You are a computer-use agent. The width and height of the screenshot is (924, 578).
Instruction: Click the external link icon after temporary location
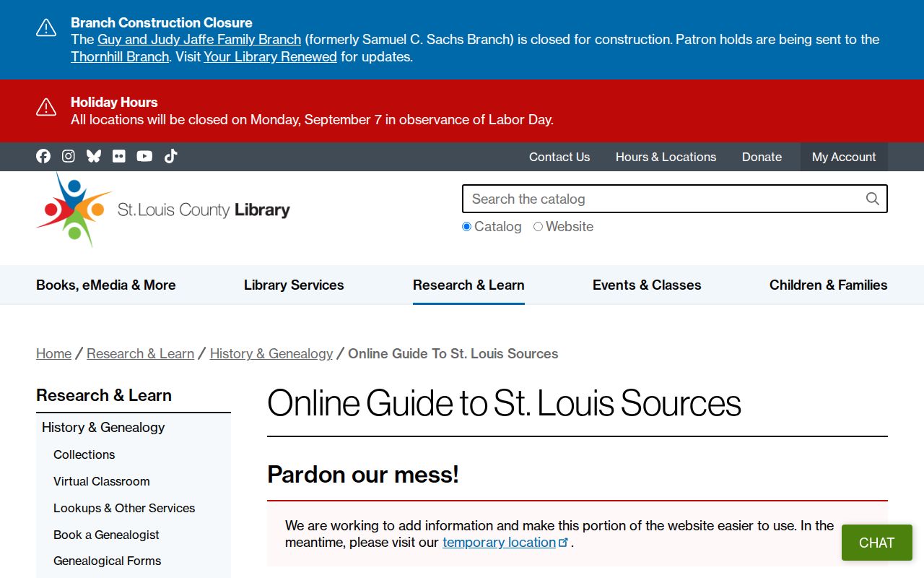click(564, 542)
